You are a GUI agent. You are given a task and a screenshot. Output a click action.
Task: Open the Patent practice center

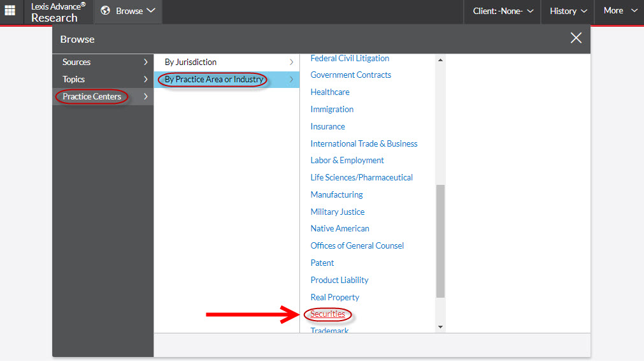pyautogui.click(x=322, y=263)
